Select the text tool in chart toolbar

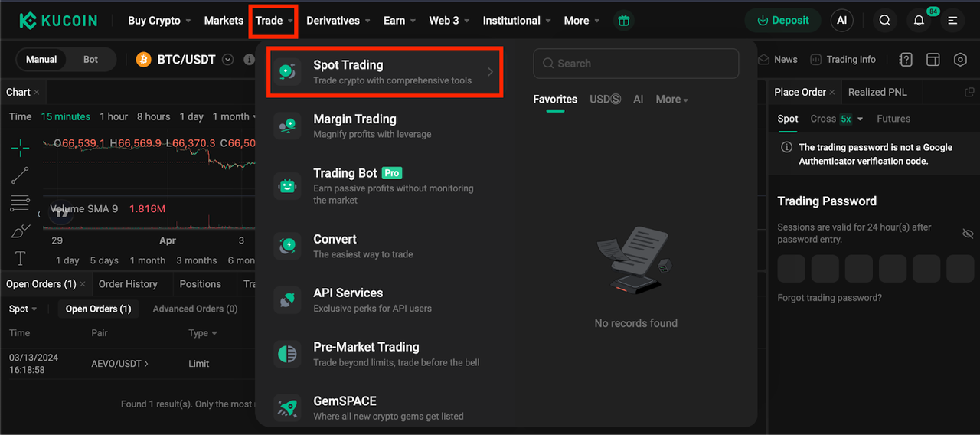[20, 258]
